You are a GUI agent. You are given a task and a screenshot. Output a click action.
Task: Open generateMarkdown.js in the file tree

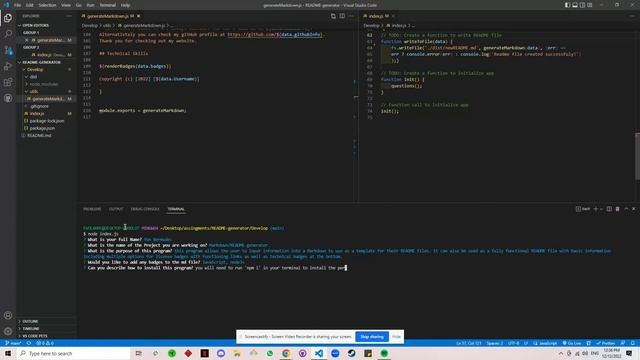point(48,99)
